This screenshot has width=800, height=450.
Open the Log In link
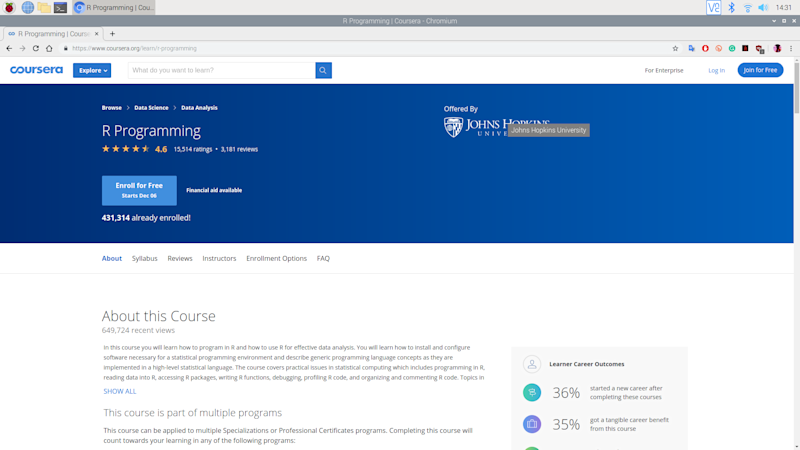tap(716, 70)
